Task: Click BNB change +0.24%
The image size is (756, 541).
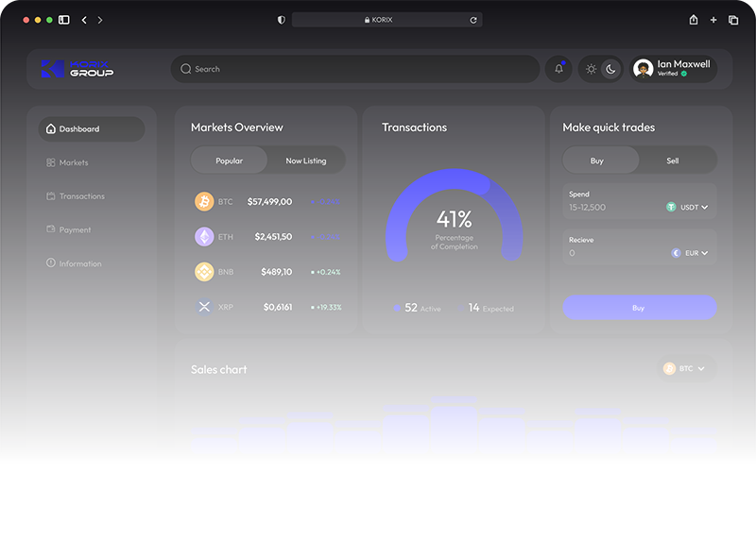Action: [x=326, y=272]
